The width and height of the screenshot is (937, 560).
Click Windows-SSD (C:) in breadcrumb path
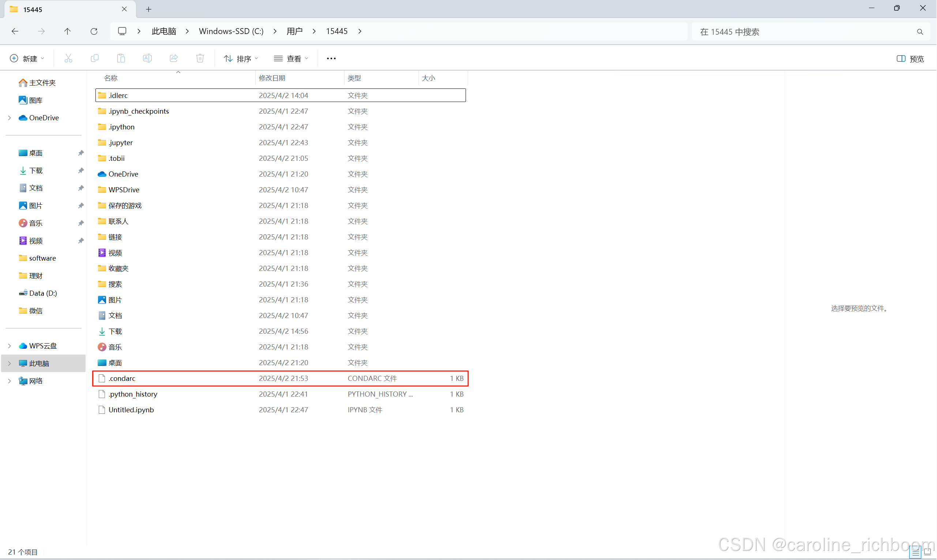coord(231,31)
